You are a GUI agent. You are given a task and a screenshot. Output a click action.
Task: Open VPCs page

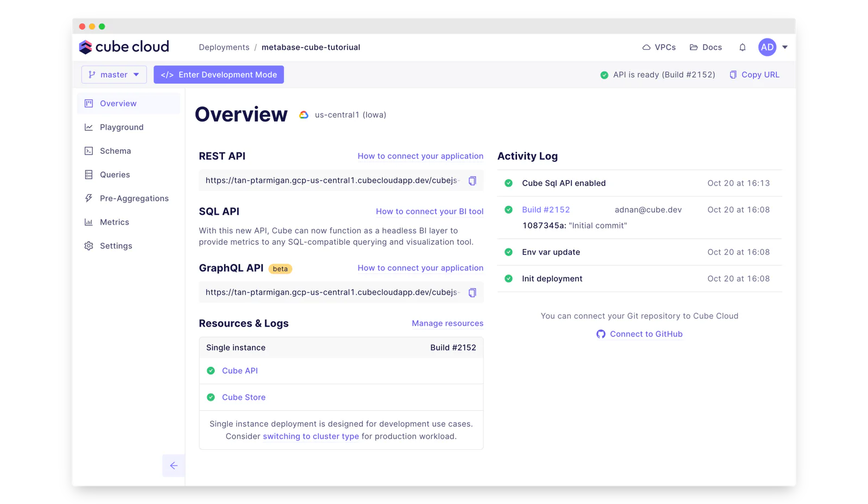pyautogui.click(x=659, y=47)
